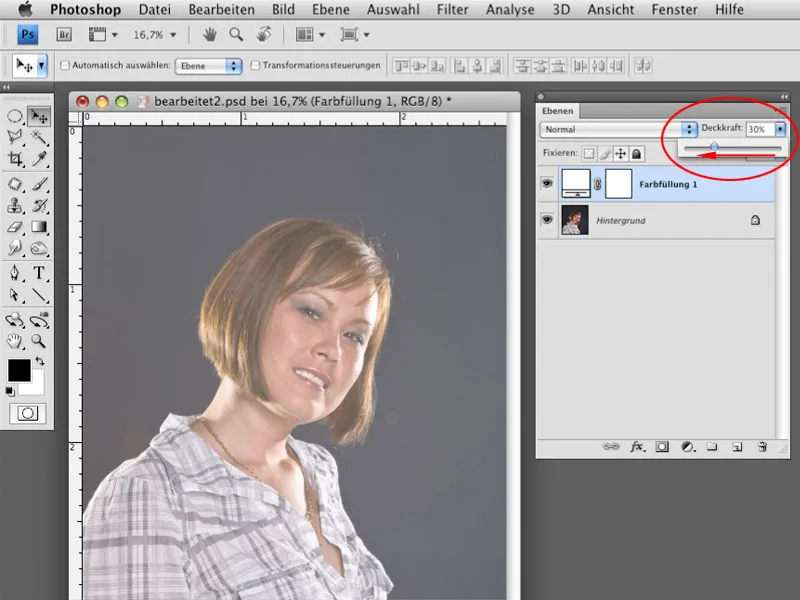Select the Clone Stamp tool

point(15,205)
